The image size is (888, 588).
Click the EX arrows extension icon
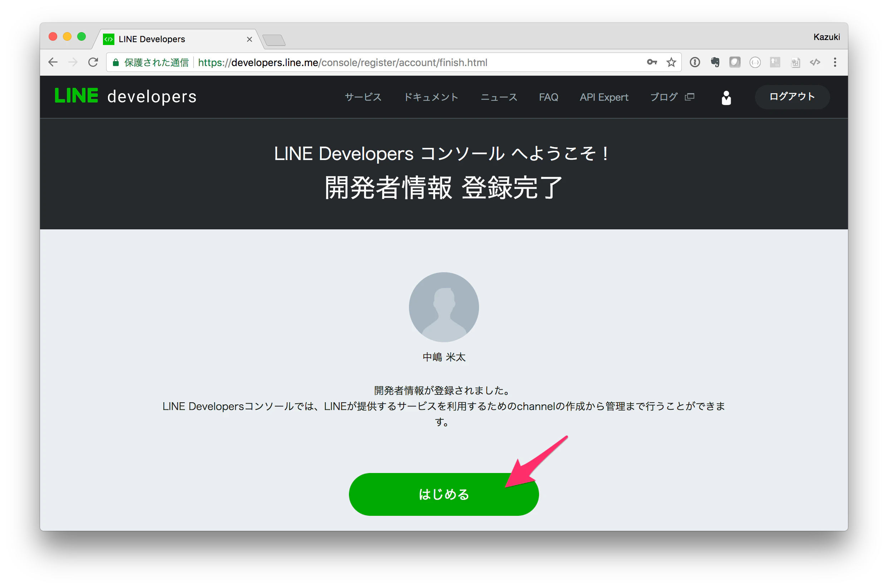tap(775, 62)
